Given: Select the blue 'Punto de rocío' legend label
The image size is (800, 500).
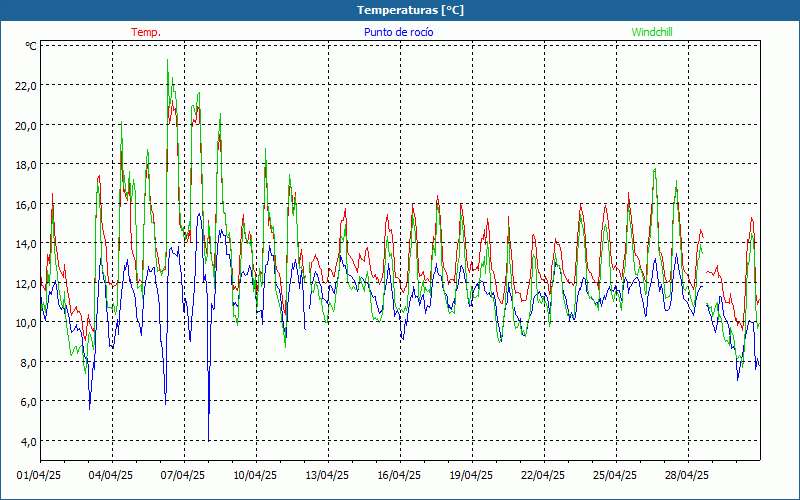Looking at the screenshot, I should (x=398, y=32).
